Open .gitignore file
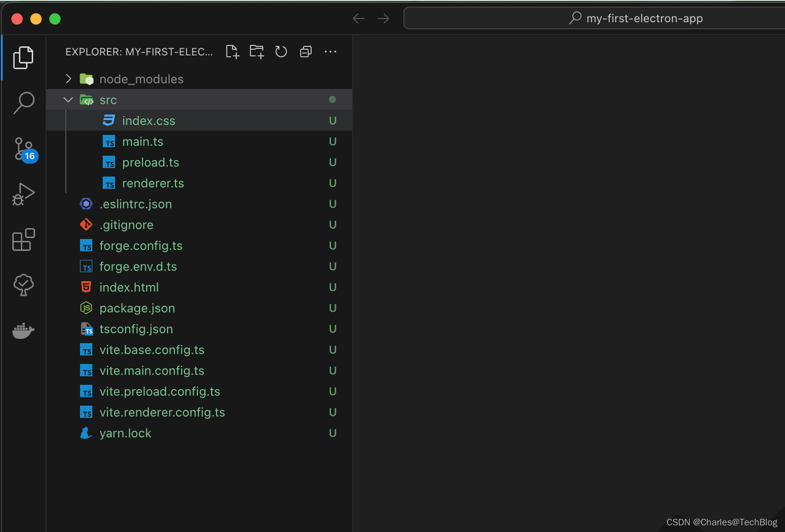Image resolution: width=785 pixels, height=532 pixels. point(199,225)
